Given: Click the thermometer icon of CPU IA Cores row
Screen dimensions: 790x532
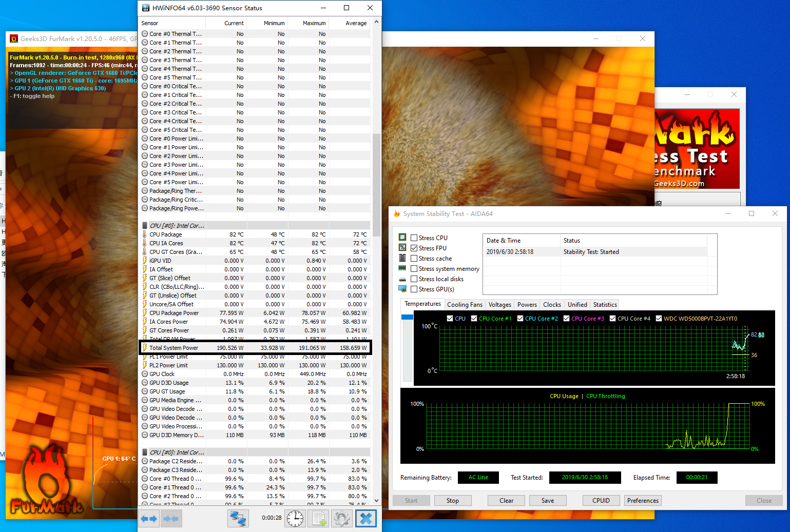Looking at the screenshot, I should click(145, 243).
